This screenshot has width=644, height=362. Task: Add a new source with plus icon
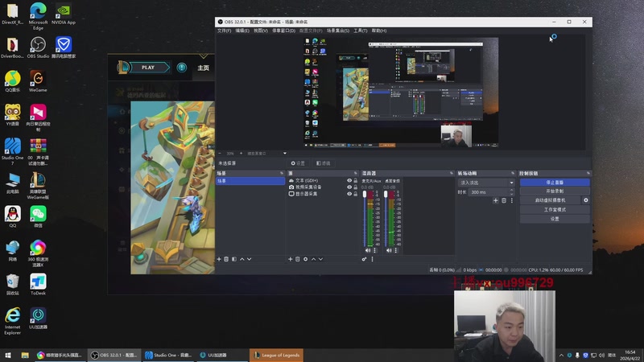[291, 259]
